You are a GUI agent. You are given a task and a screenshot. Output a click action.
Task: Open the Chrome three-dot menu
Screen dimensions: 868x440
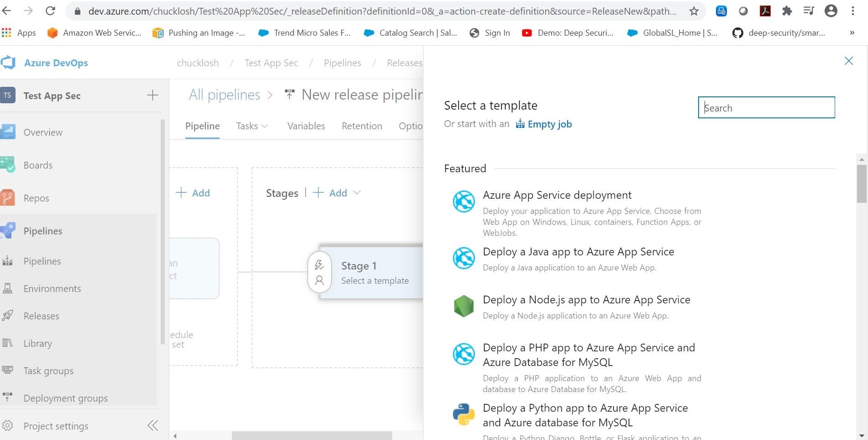click(853, 11)
